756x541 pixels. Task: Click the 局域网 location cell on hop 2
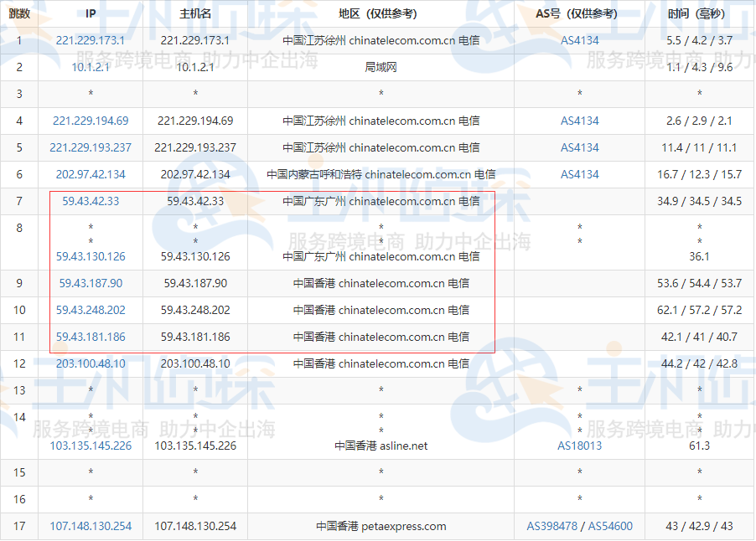(x=383, y=66)
